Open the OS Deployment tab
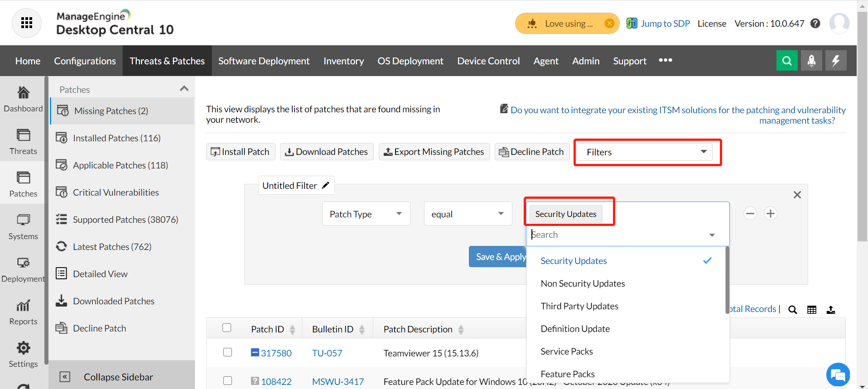Viewport: 868px width, 389px height. click(x=410, y=61)
